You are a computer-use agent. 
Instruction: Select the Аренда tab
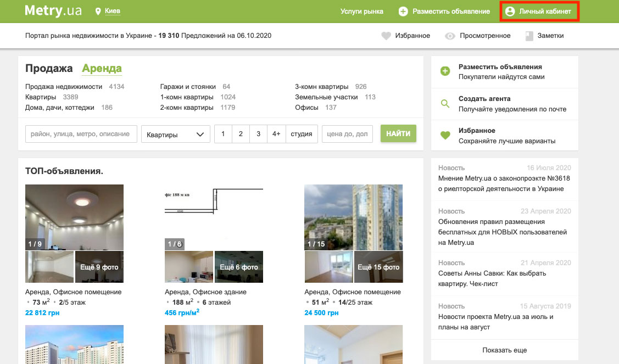tap(102, 69)
